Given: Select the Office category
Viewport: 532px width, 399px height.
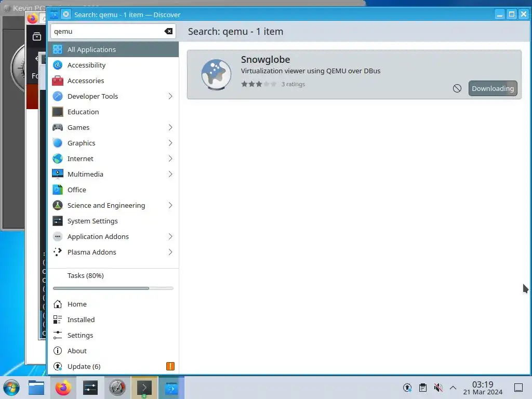Looking at the screenshot, I should point(113,190).
